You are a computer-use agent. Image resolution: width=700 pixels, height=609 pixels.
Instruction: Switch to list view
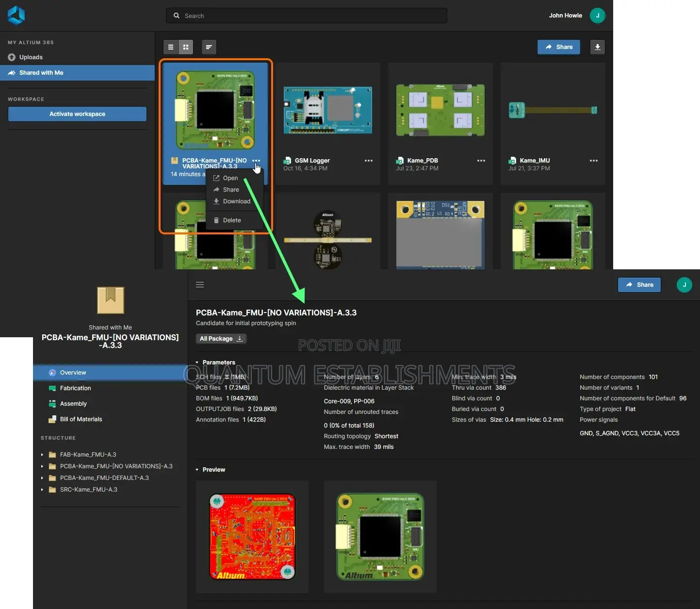point(170,47)
